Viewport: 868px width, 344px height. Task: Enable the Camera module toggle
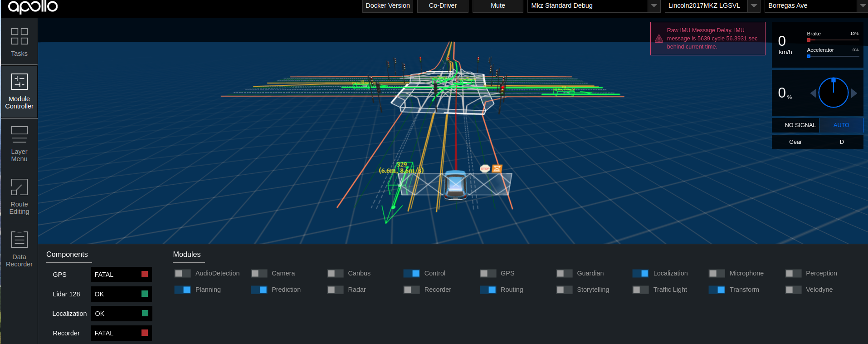259,273
